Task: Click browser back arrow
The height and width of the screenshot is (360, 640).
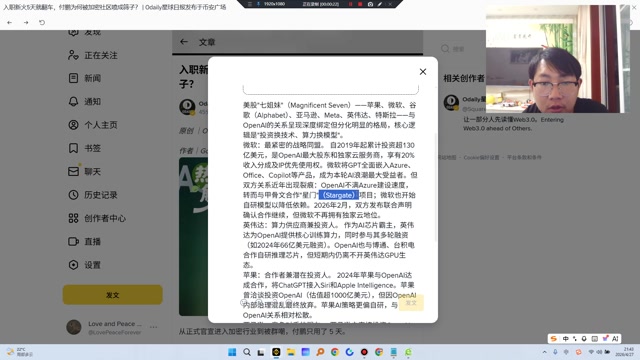Action: (x=9, y=22)
